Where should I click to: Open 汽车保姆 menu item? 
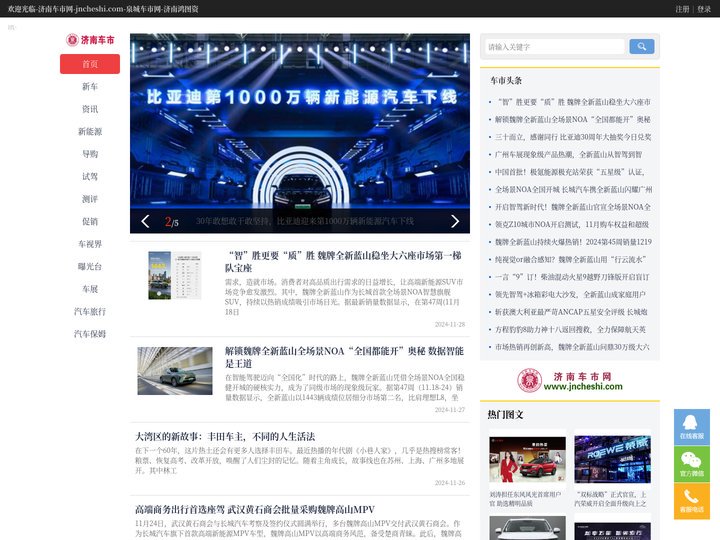[90, 334]
